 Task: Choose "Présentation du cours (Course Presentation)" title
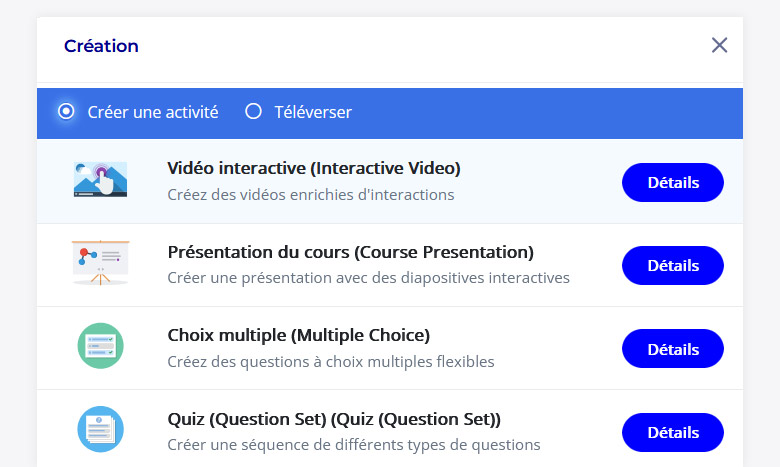tap(351, 252)
